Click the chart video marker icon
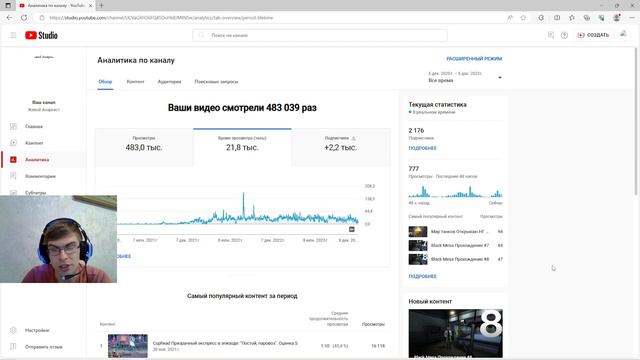The height and width of the screenshot is (360, 640). 352,229
